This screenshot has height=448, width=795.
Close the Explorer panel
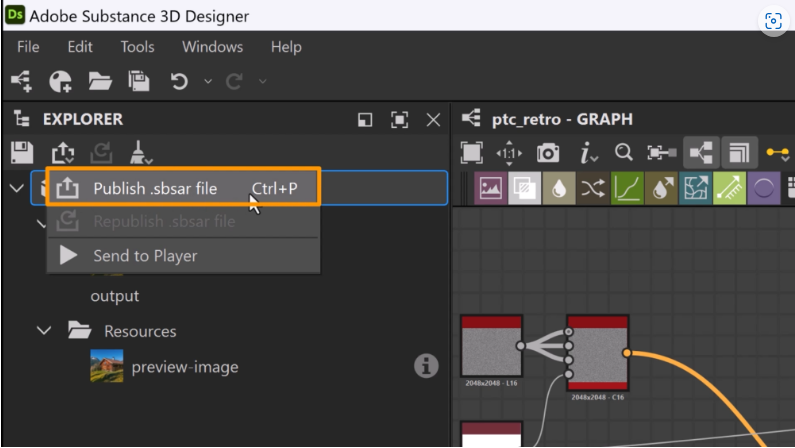point(433,120)
